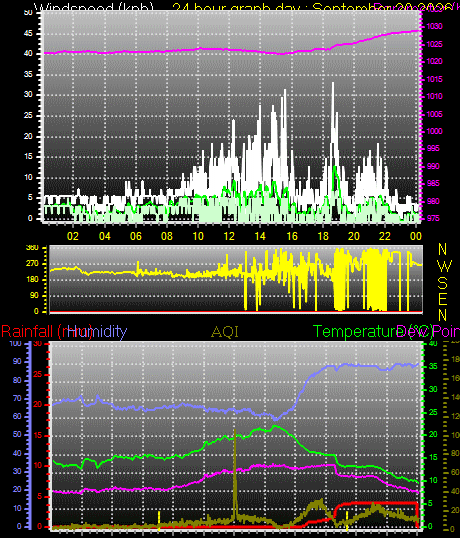Click 360 on the wind direction axis
The image size is (460, 538).
coord(32,248)
